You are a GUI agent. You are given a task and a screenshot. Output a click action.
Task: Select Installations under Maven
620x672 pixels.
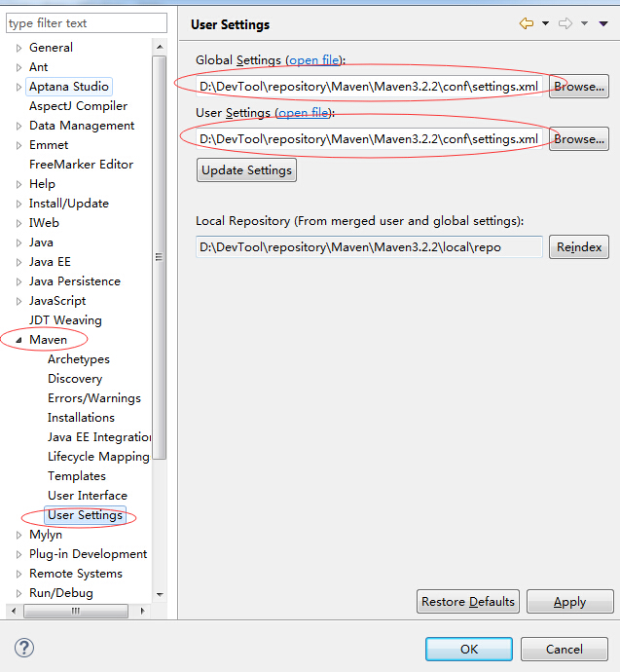tap(81, 418)
